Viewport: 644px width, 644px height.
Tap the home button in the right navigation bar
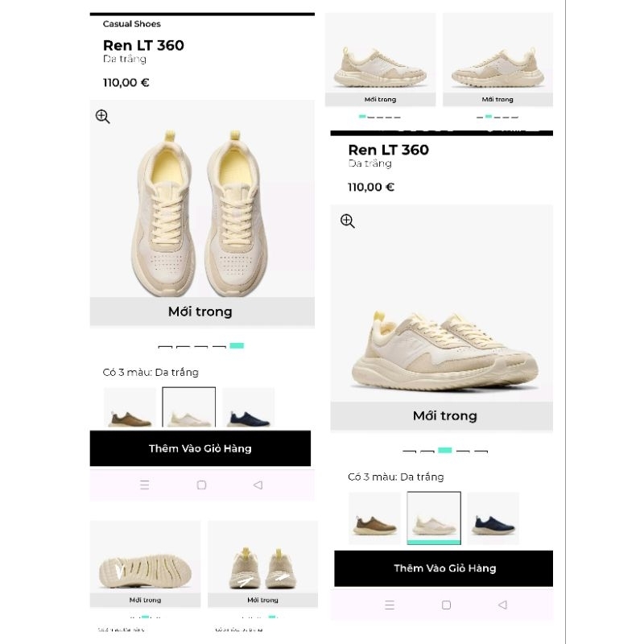[447, 604]
